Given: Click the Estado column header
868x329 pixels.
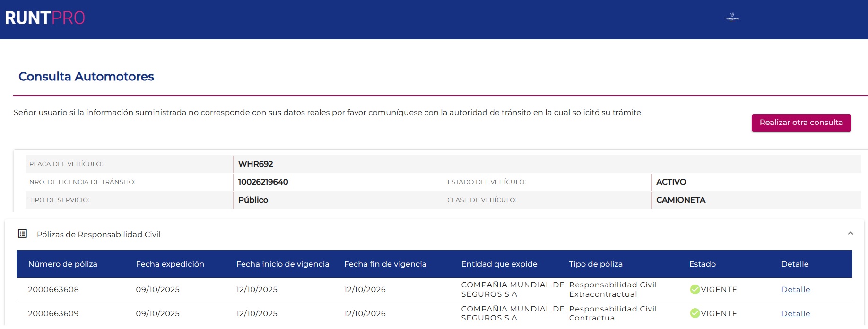Looking at the screenshot, I should pos(702,264).
